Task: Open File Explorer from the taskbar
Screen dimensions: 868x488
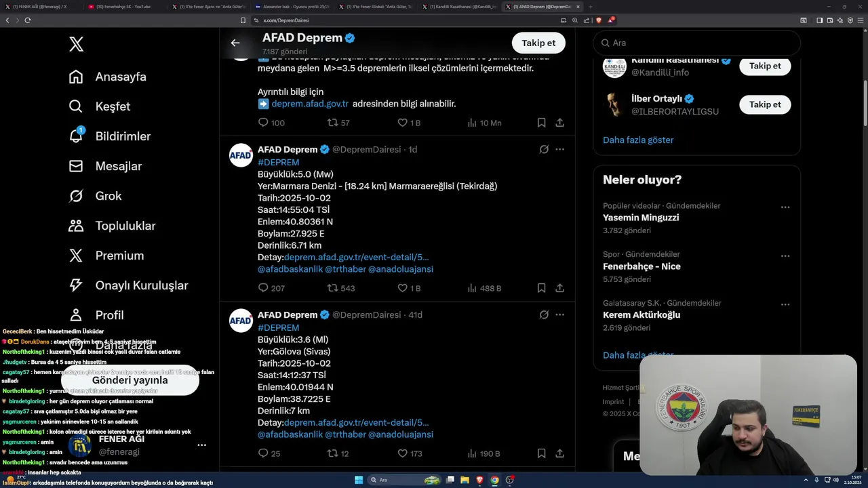Action: [x=465, y=480]
